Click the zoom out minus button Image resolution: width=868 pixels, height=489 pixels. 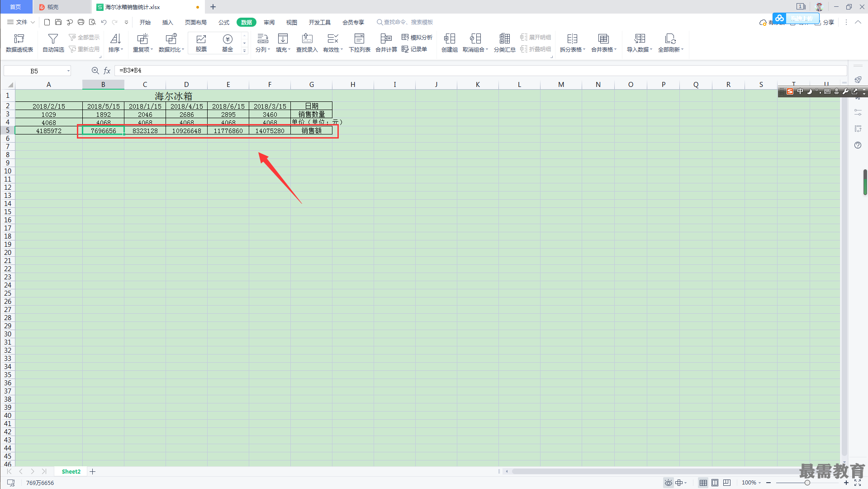(768, 483)
